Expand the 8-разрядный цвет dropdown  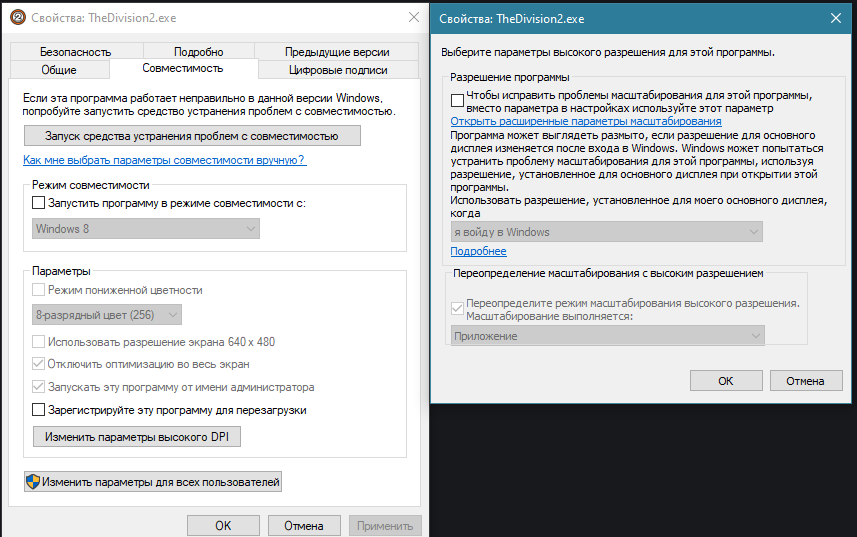click(x=107, y=315)
